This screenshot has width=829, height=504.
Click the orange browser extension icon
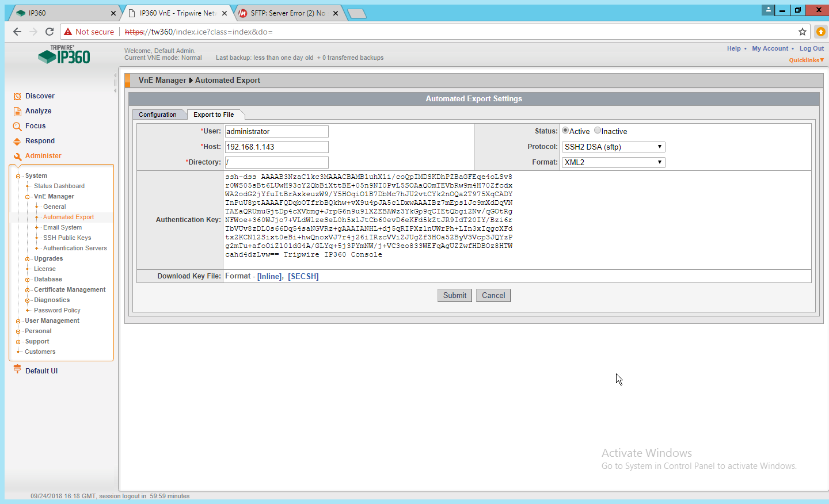[x=821, y=32]
